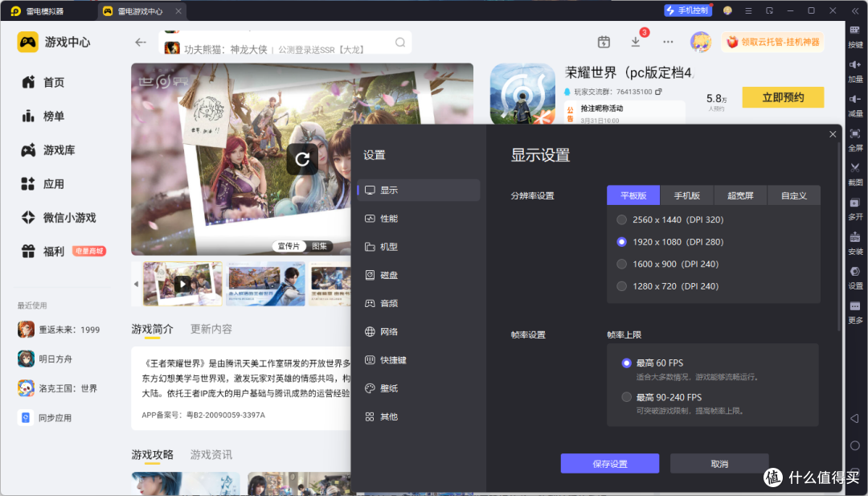Open recent game 洛克王国: 世界
The width and height of the screenshot is (868, 496).
coord(57,388)
